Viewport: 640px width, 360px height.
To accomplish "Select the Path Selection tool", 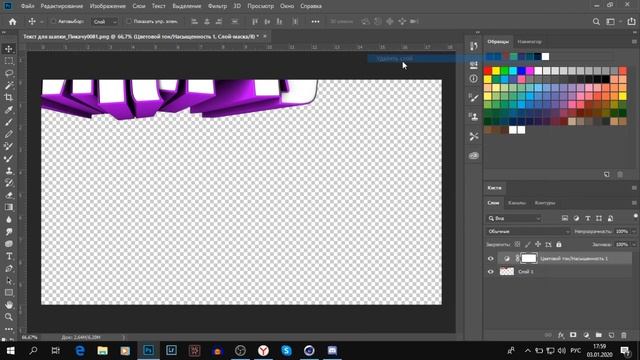I will (x=9, y=281).
